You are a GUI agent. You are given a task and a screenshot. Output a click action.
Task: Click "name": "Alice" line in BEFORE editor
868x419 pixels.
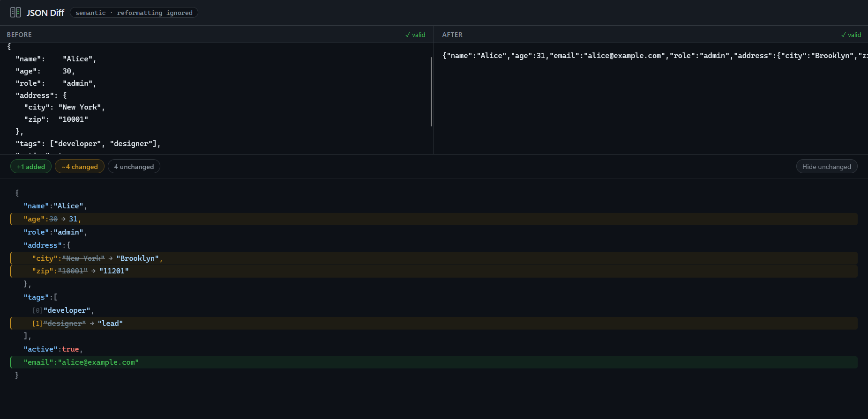pyautogui.click(x=56, y=59)
